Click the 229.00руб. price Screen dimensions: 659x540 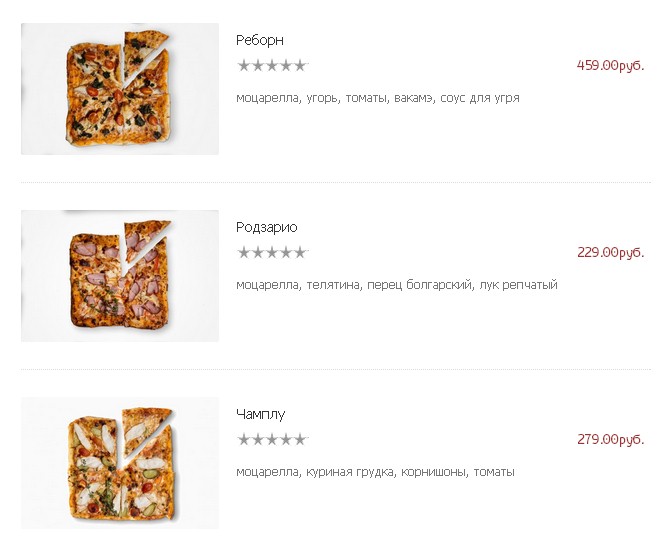[610, 253]
